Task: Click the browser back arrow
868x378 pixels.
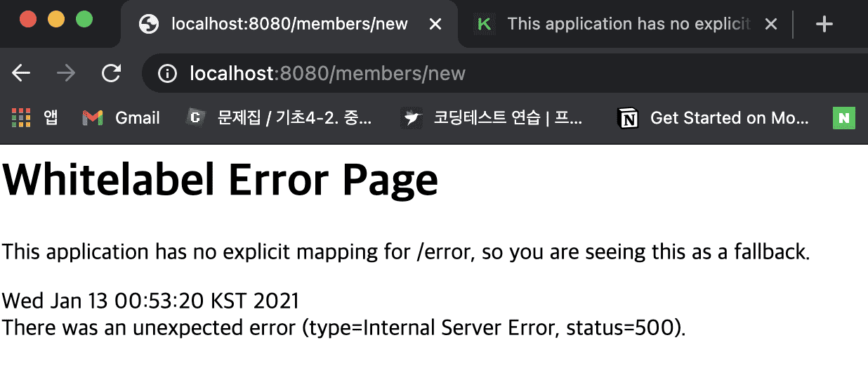Action: coord(22,73)
